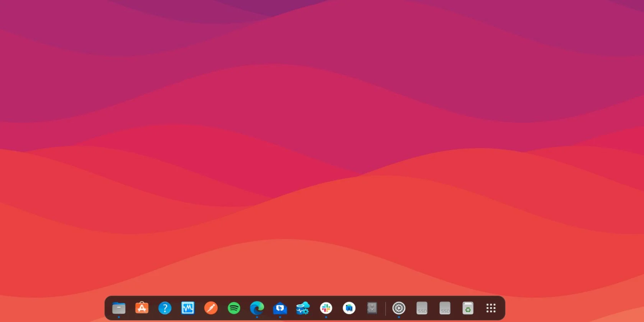Screen dimensions: 644x322
Task: Launch the Ubuntu Software store
Action: [x=142, y=308]
